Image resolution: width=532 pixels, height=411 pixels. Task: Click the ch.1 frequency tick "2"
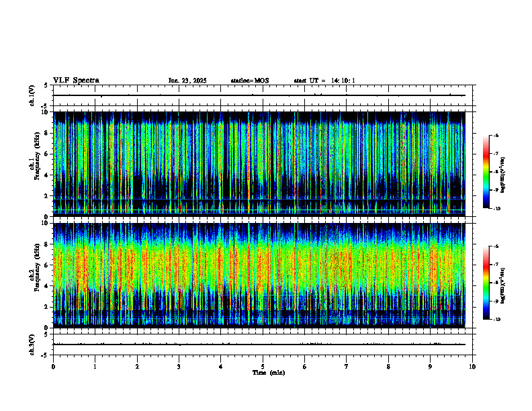(x=46, y=196)
